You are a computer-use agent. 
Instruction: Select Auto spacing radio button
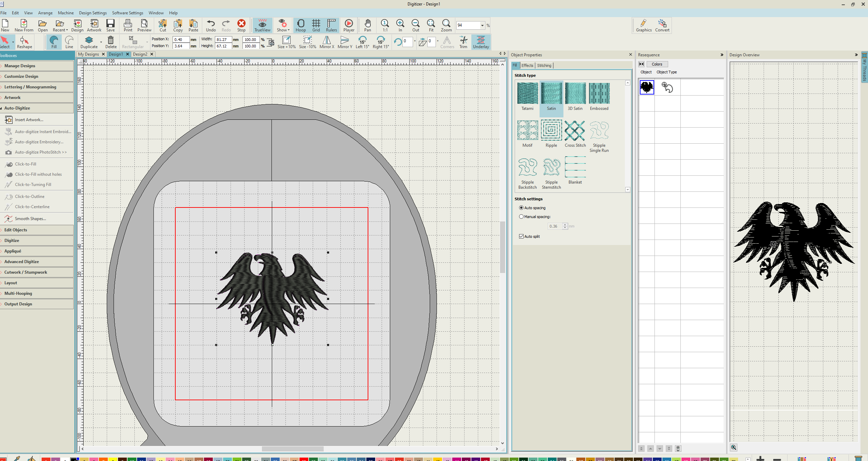[521, 208]
